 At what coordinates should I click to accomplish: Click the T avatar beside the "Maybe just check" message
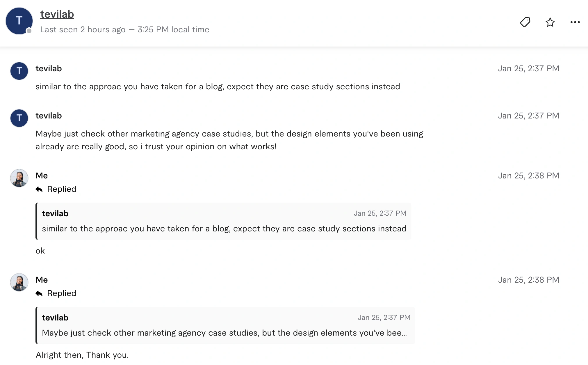coord(19,118)
